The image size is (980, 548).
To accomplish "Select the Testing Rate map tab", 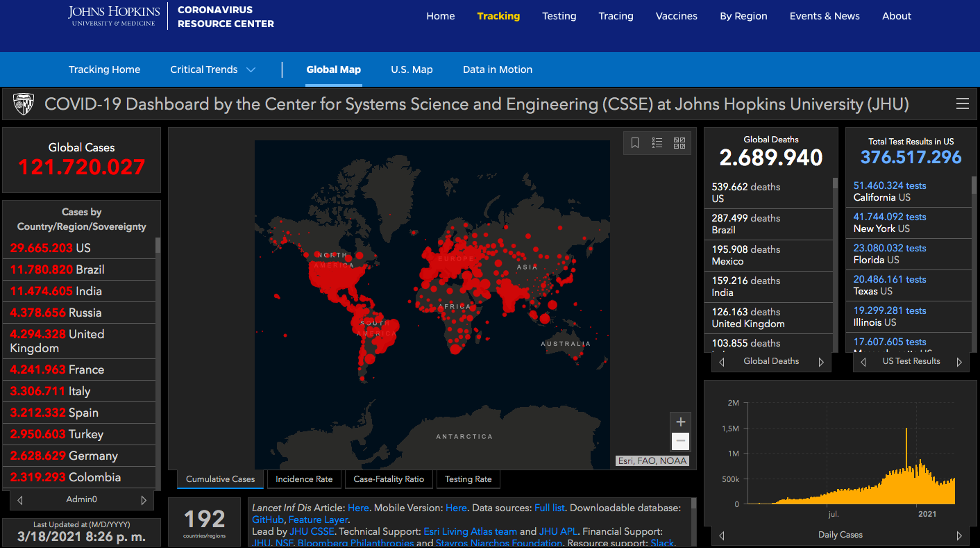I will click(468, 479).
